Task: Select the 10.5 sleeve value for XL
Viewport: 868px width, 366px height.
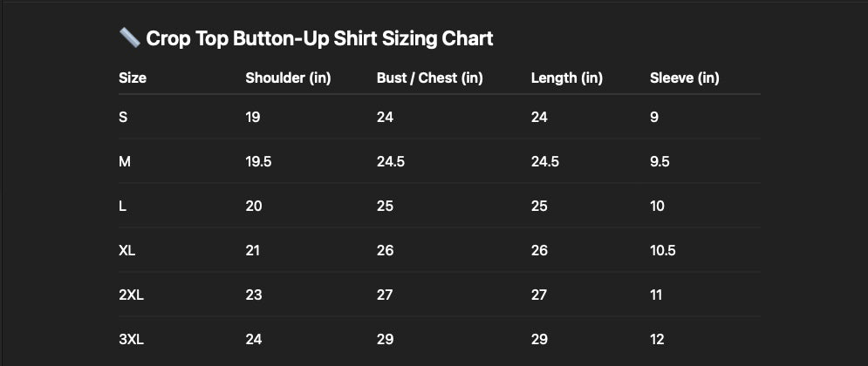Action: pos(663,250)
